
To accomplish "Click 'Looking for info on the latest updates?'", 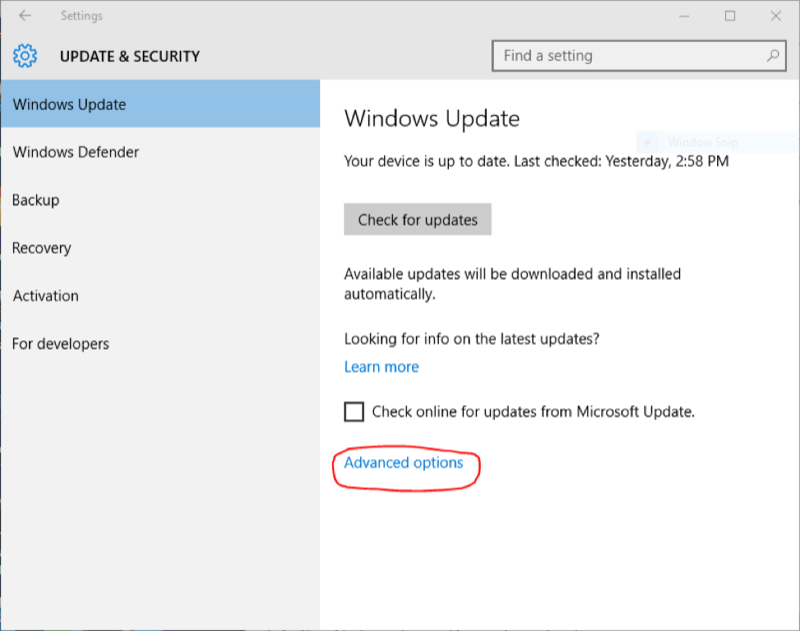I will pos(471,339).
